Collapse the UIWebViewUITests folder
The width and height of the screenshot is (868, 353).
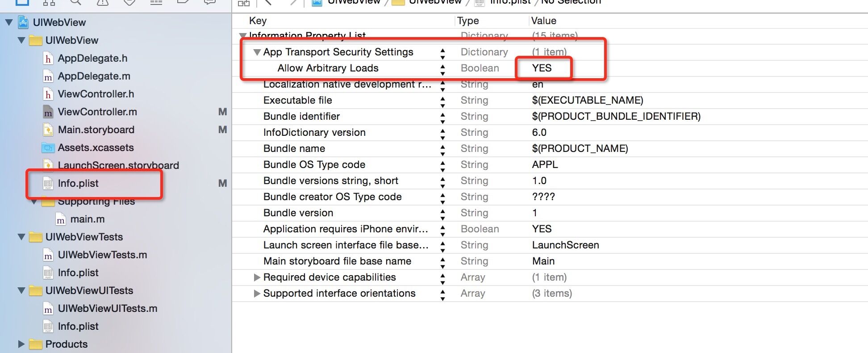click(x=21, y=290)
